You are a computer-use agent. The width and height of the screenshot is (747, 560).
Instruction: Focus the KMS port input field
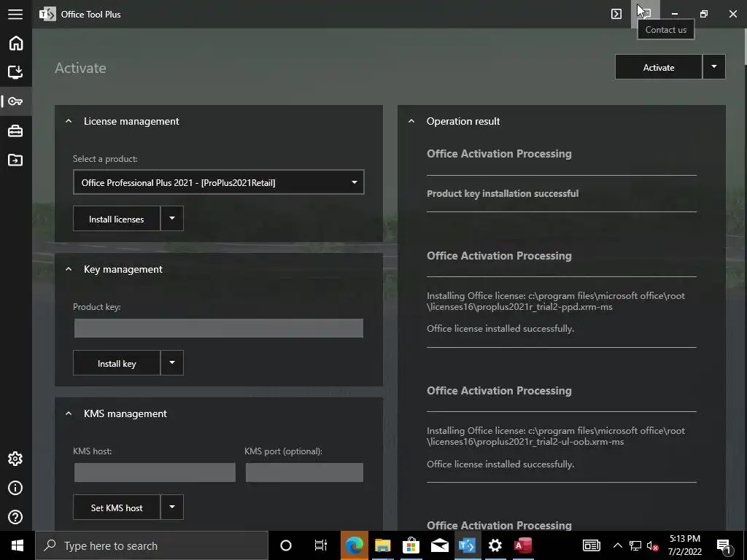(x=304, y=472)
